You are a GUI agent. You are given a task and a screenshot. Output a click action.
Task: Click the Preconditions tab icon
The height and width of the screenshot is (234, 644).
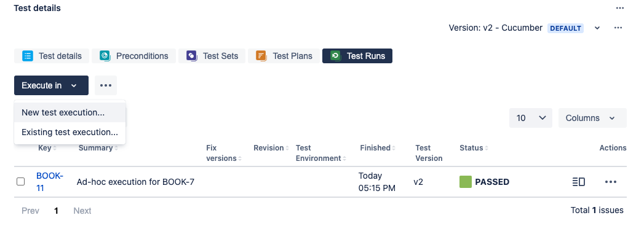click(x=105, y=56)
